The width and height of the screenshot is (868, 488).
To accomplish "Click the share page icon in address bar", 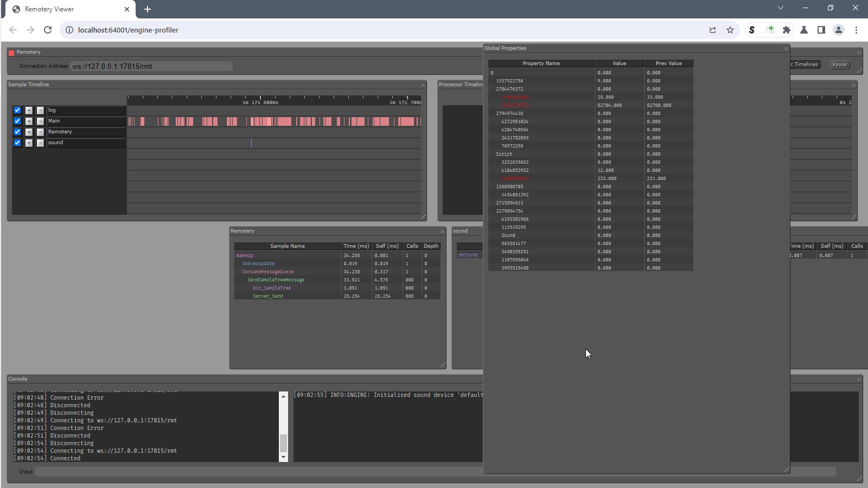I will 713,30.
